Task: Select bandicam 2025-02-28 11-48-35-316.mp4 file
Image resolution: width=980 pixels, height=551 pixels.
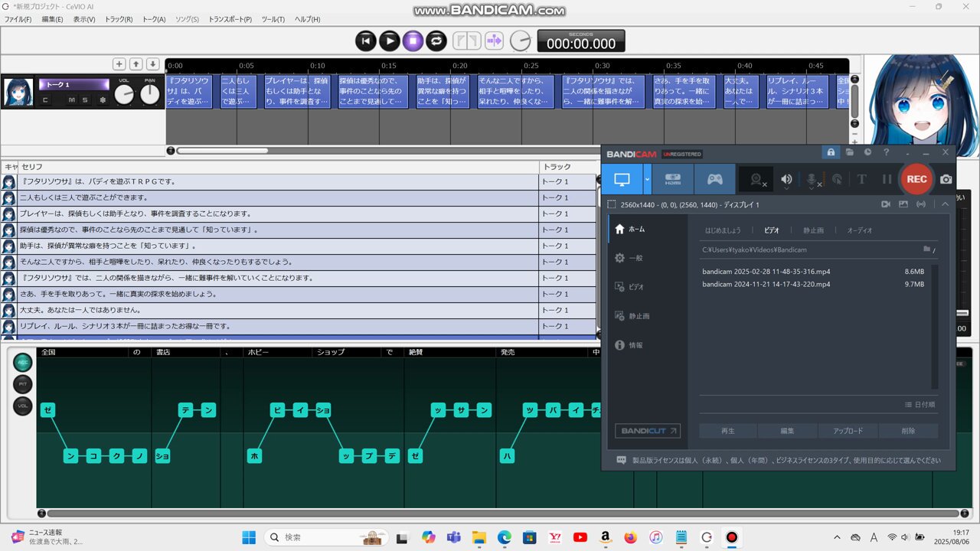Action: tap(766, 272)
